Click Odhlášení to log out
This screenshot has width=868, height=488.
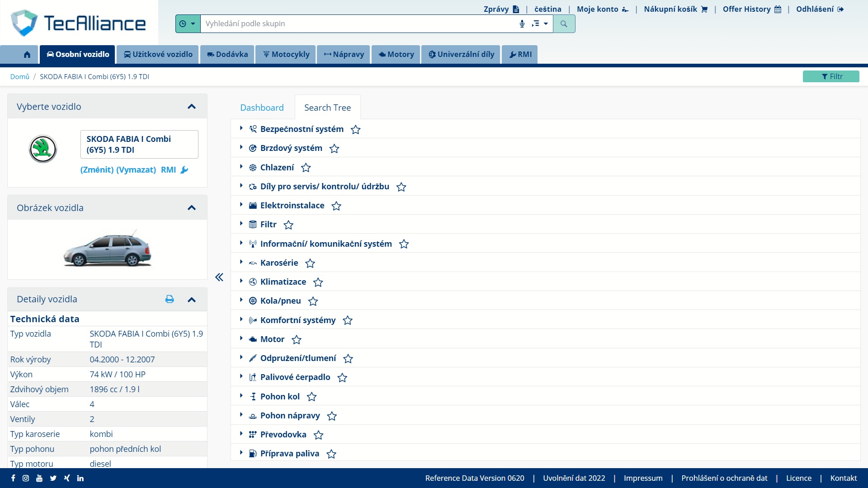[820, 9]
